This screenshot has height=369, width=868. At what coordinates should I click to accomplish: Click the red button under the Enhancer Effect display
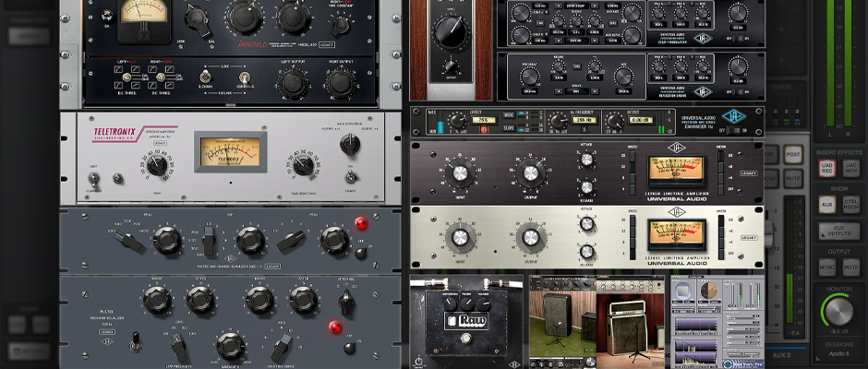click(x=483, y=130)
